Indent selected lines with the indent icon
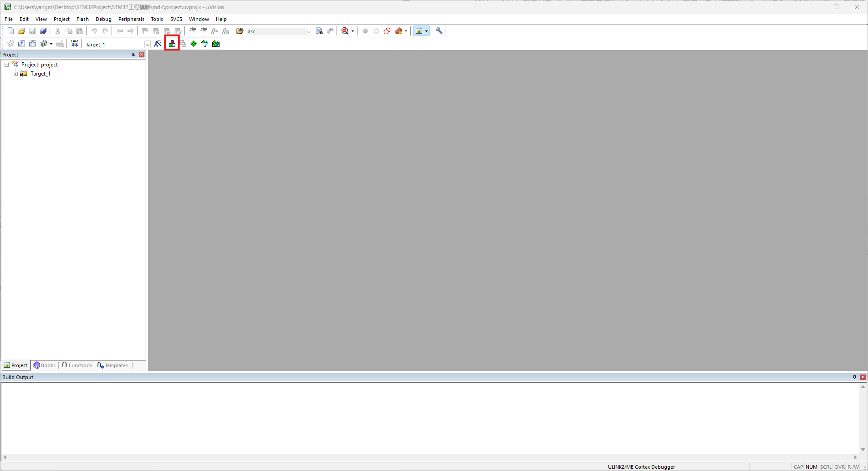The image size is (868, 471). [193, 31]
